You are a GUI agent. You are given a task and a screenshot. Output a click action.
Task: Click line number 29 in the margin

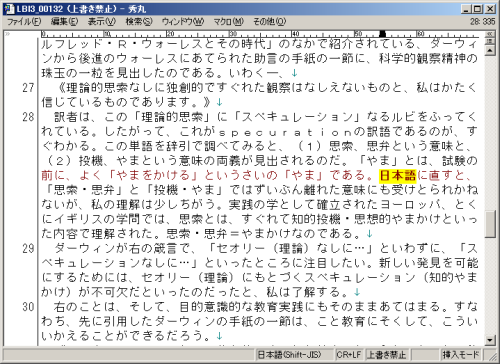click(x=28, y=248)
